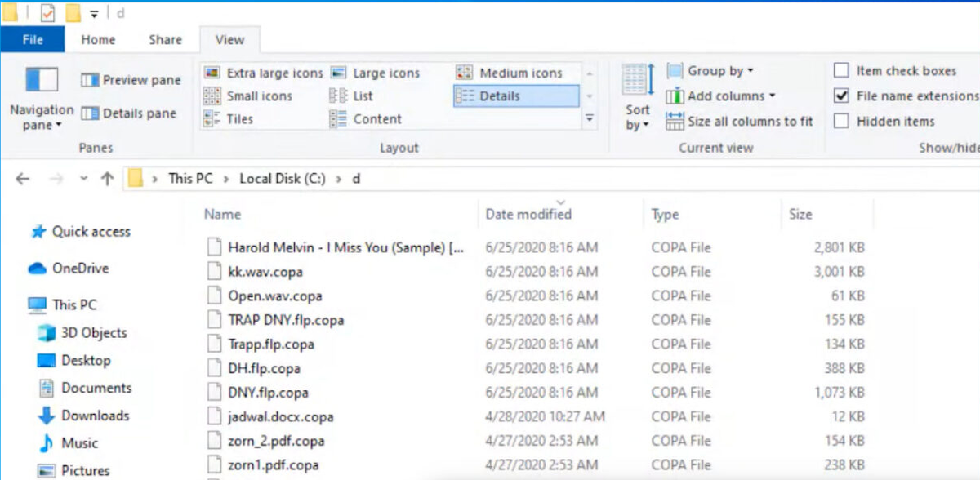
Task: Choose Medium icons layout
Action: click(x=510, y=73)
